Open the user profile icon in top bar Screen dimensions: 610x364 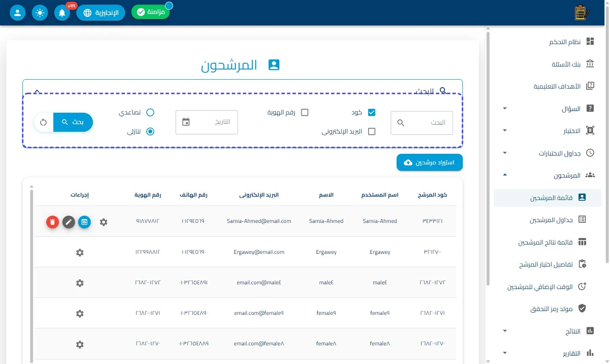point(17,13)
